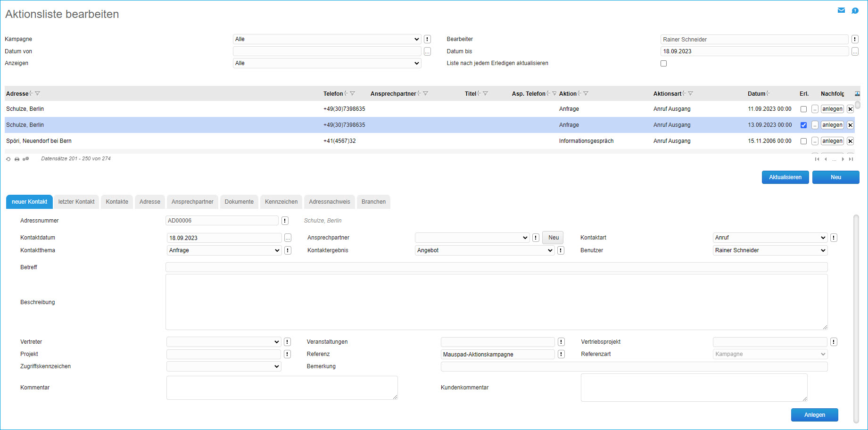This screenshot has height=430, width=868.
Task: Filter the Aktion column
Action: (586, 93)
